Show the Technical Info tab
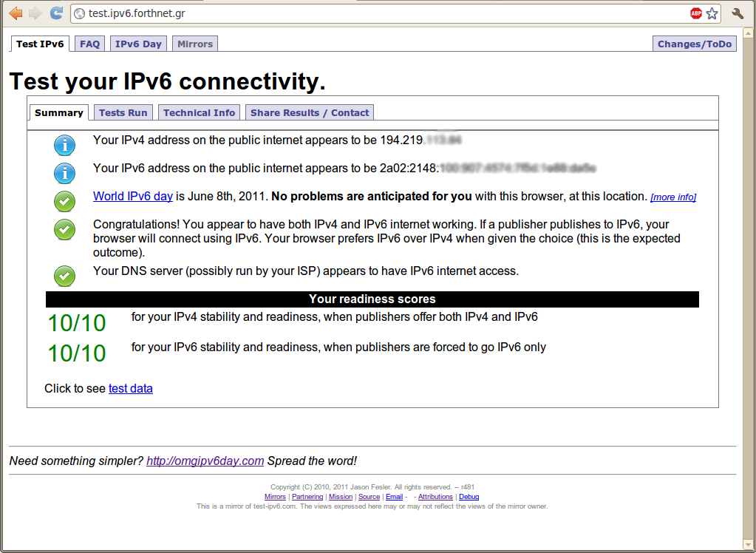This screenshot has height=553, width=756. (199, 113)
